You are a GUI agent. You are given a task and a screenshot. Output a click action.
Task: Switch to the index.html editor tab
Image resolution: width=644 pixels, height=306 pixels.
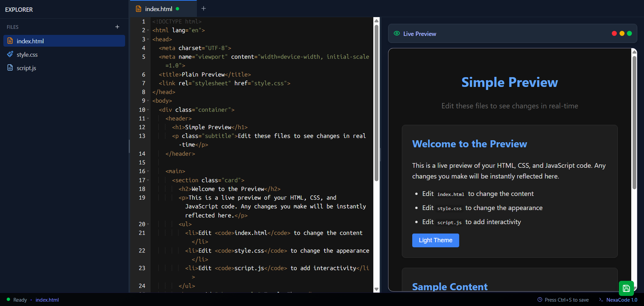163,9
